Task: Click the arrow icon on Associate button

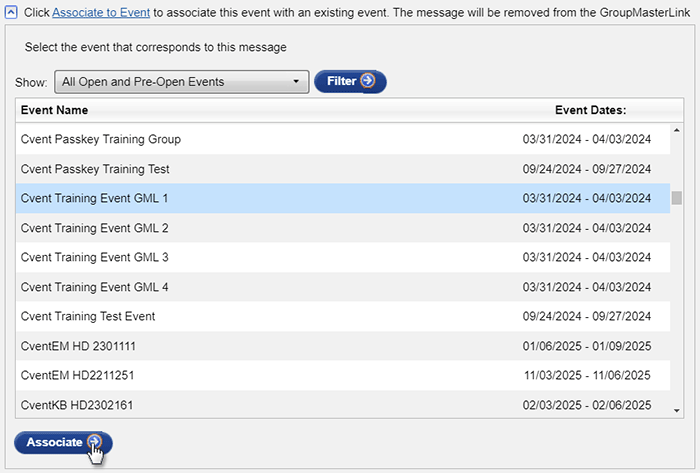Action: pyautogui.click(x=95, y=442)
